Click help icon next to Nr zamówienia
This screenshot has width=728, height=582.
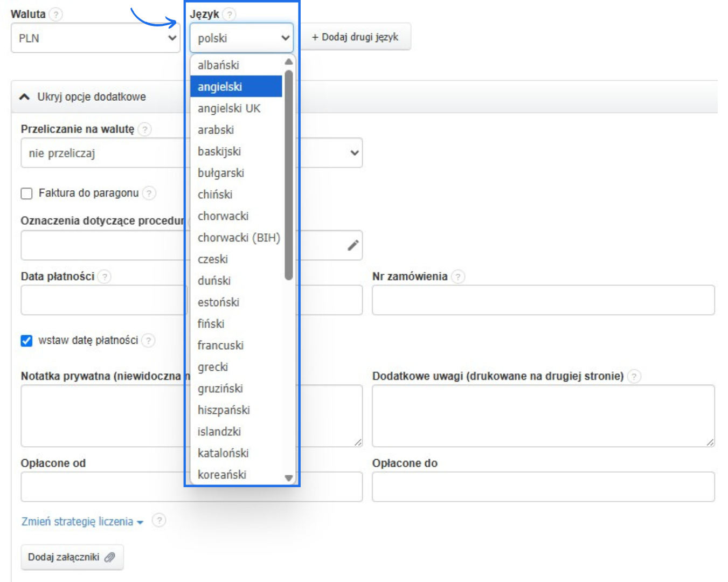click(x=457, y=276)
